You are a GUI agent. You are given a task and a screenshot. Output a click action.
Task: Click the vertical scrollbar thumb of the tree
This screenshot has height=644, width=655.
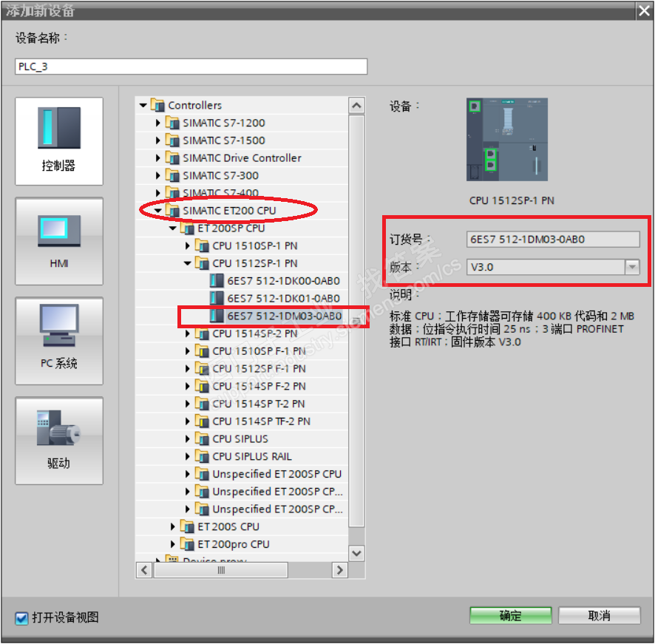[x=356, y=321]
